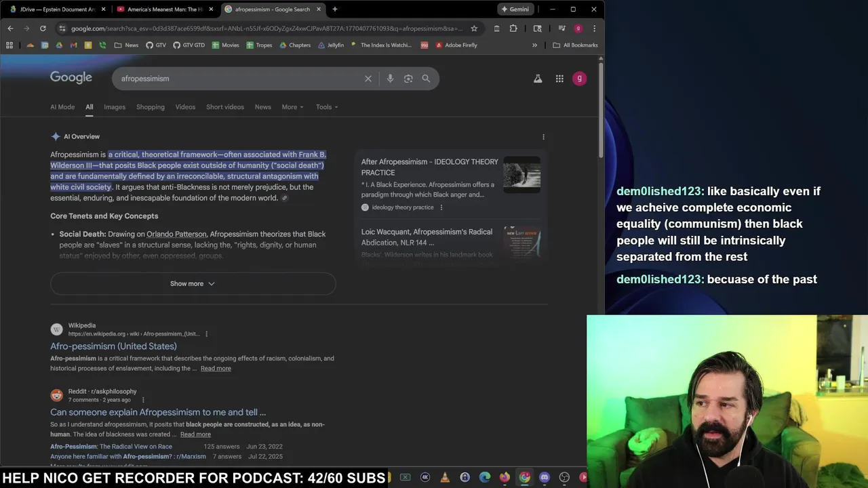Screen dimensions: 868x488
Task: Open the GTV GitHub bookmark
Action: click(x=156, y=45)
